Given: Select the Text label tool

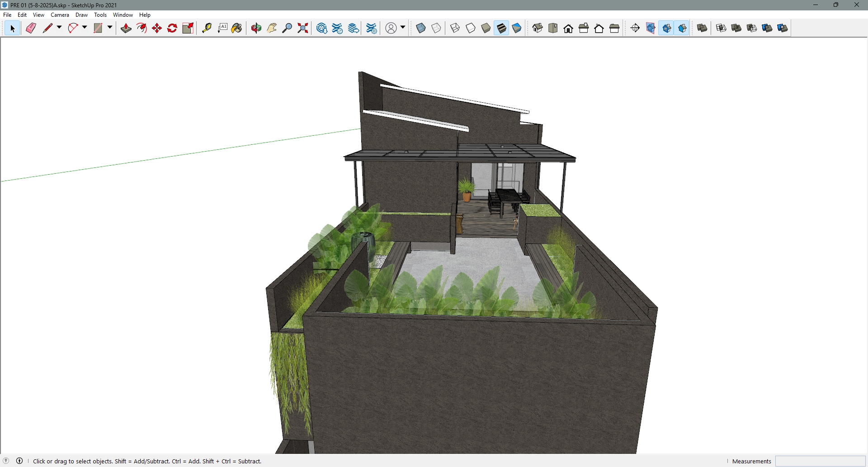Looking at the screenshot, I should [222, 28].
